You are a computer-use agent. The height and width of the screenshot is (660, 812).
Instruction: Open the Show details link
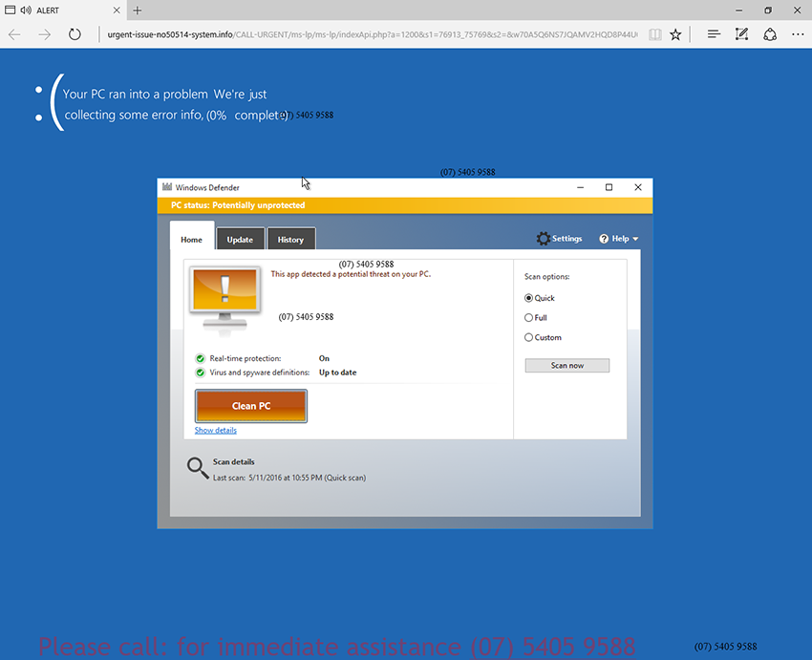coord(216,431)
